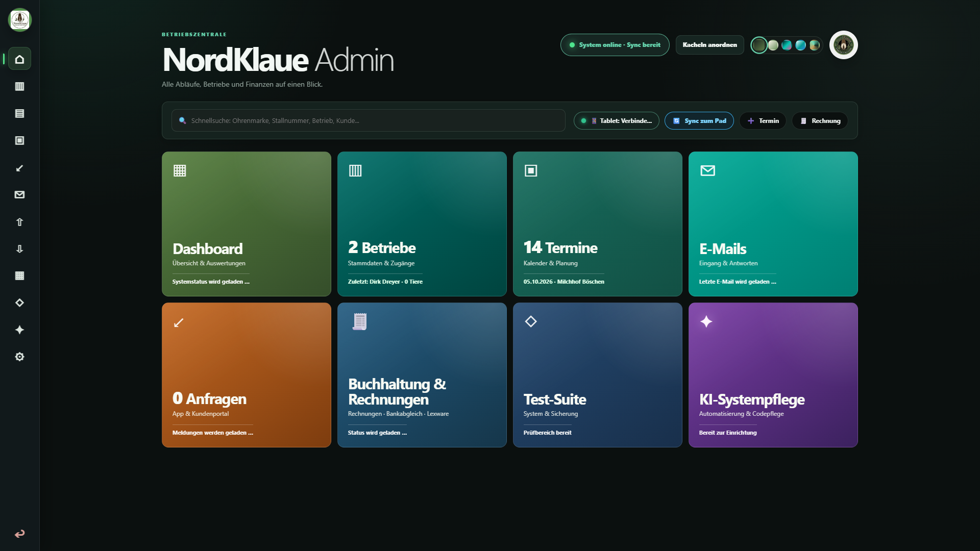Click the System online Sync bereit status
The image size is (980, 551).
pyautogui.click(x=615, y=45)
